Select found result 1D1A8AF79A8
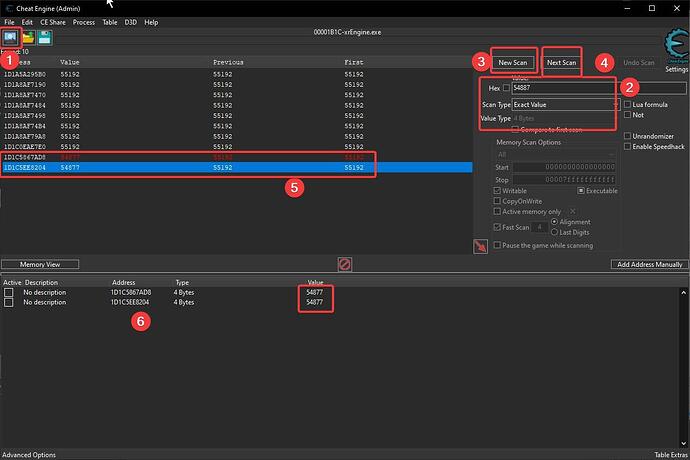The height and width of the screenshot is (460, 690). click(236, 136)
